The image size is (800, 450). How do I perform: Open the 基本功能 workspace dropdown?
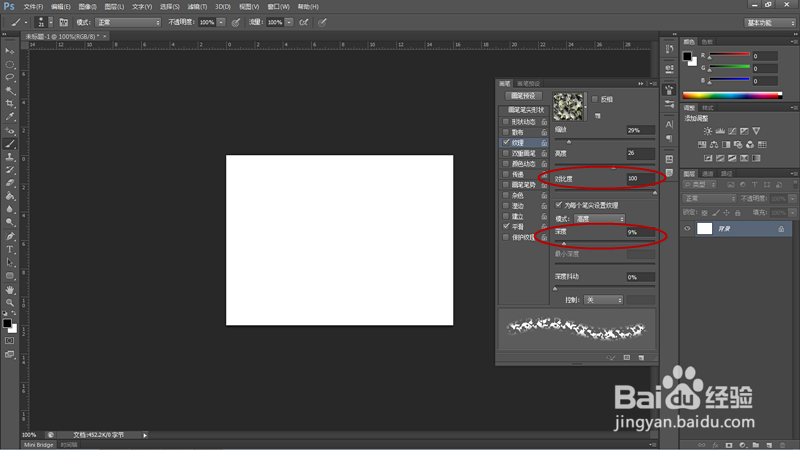(x=769, y=23)
